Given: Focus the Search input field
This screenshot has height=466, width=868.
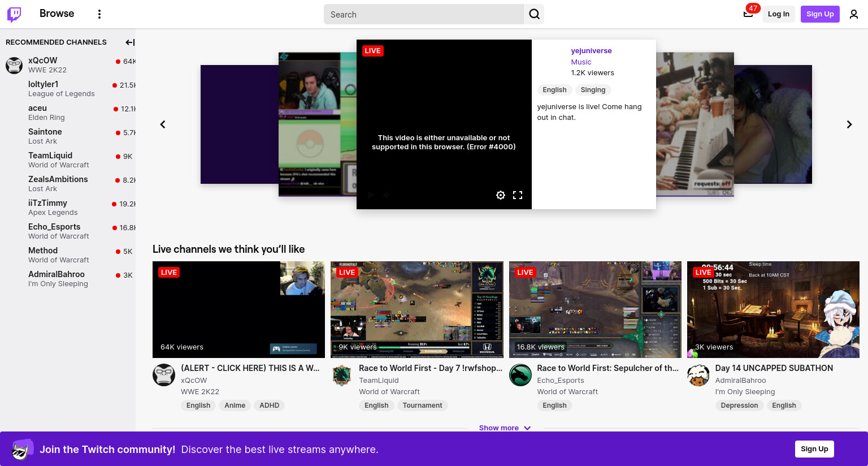Looking at the screenshot, I should coord(424,14).
